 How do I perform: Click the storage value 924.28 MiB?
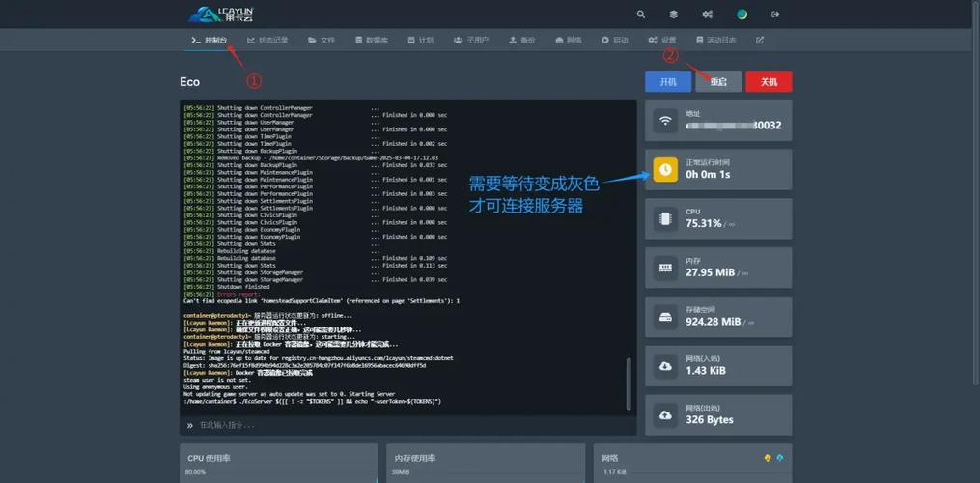pos(713,322)
